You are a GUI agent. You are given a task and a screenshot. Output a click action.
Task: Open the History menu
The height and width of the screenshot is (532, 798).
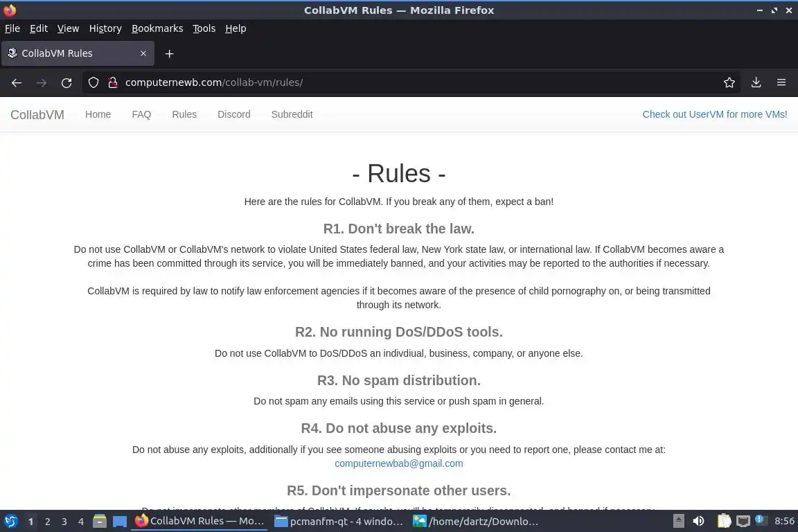(x=105, y=28)
